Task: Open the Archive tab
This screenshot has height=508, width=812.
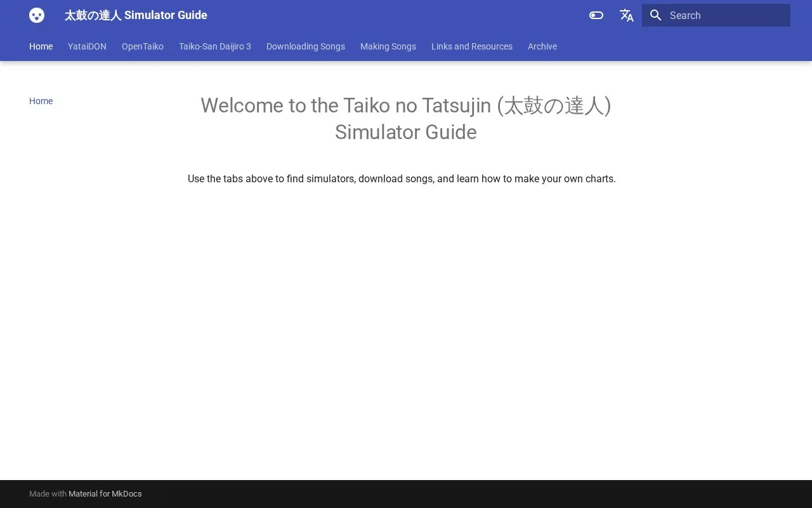Action: [542, 46]
